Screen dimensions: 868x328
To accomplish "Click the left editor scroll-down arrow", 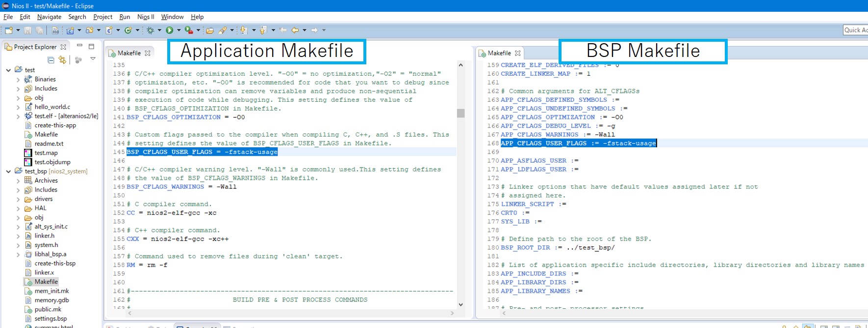I will [x=460, y=304].
